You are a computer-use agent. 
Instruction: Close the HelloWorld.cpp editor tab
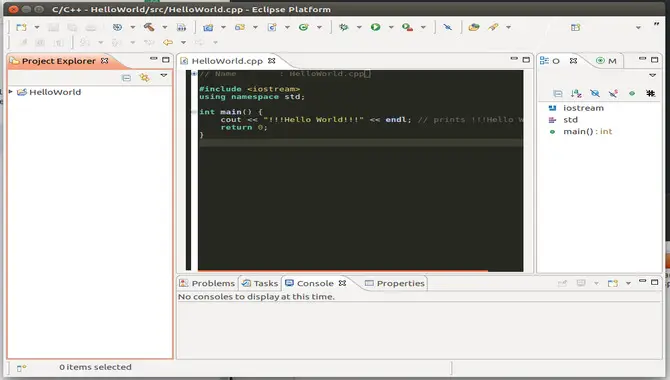tap(272, 61)
